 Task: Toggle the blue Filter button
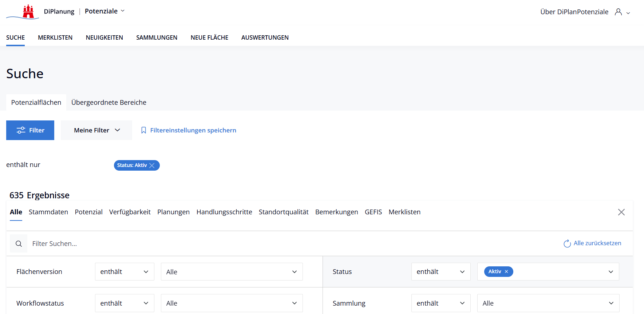(30, 130)
